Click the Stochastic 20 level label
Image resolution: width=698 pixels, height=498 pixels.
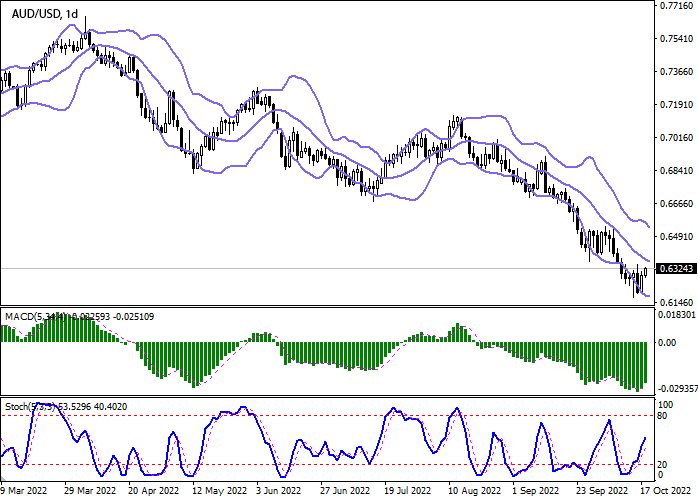[x=662, y=464]
